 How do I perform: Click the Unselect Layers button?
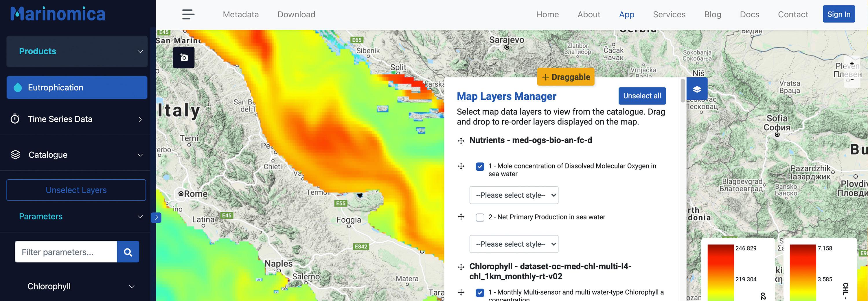76,190
